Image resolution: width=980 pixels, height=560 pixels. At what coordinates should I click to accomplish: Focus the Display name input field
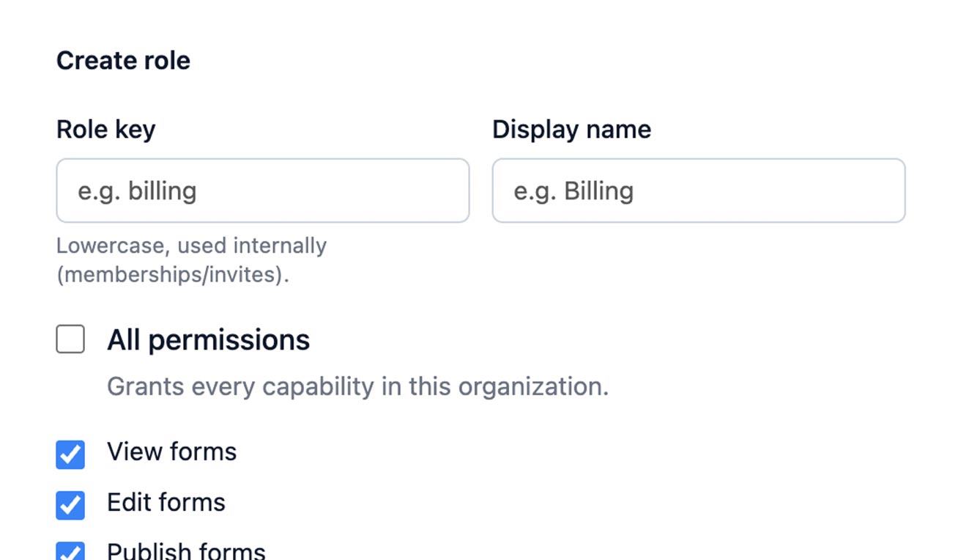[697, 191]
